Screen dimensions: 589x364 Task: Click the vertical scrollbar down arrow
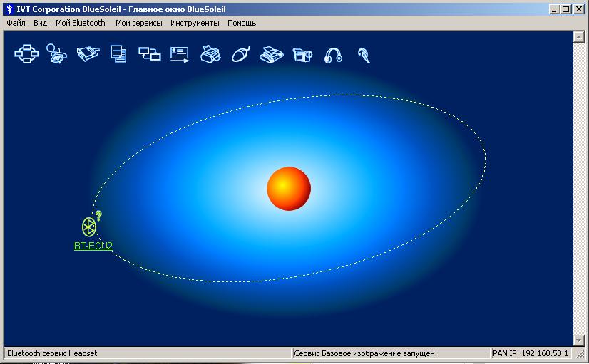point(579,340)
